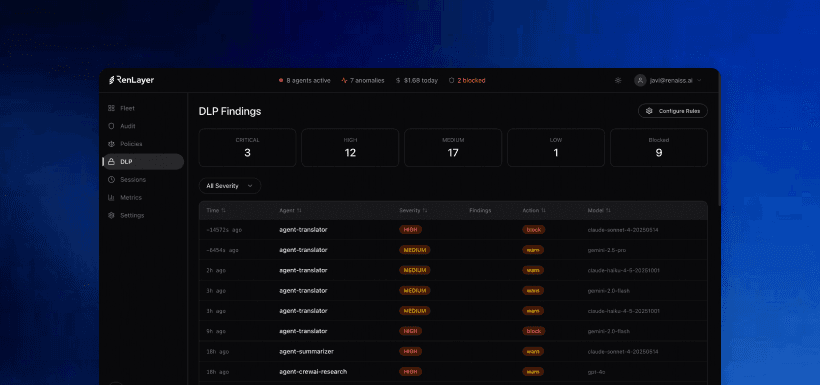The width and height of the screenshot is (820, 385).
Task: Click block badge in the ~14572s ago row
Action: pos(533,230)
